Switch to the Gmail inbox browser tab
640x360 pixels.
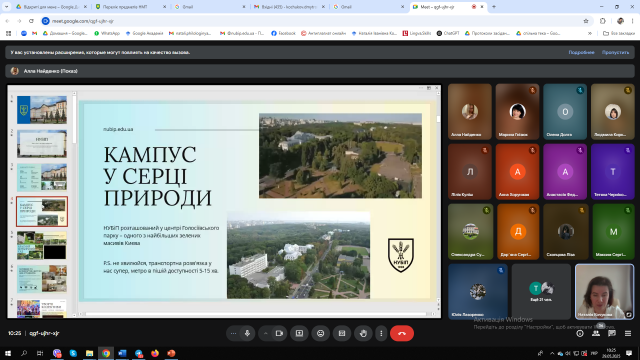tap(289, 7)
